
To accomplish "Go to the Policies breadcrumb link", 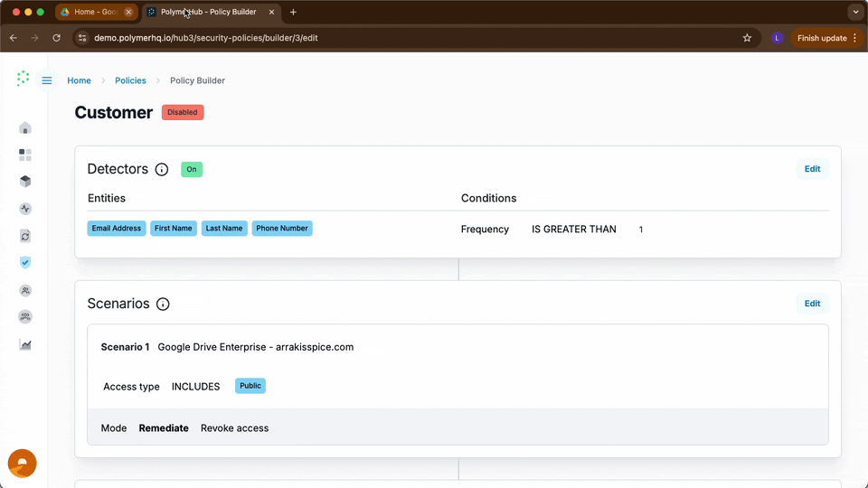I will pyautogui.click(x=130, y=80).
